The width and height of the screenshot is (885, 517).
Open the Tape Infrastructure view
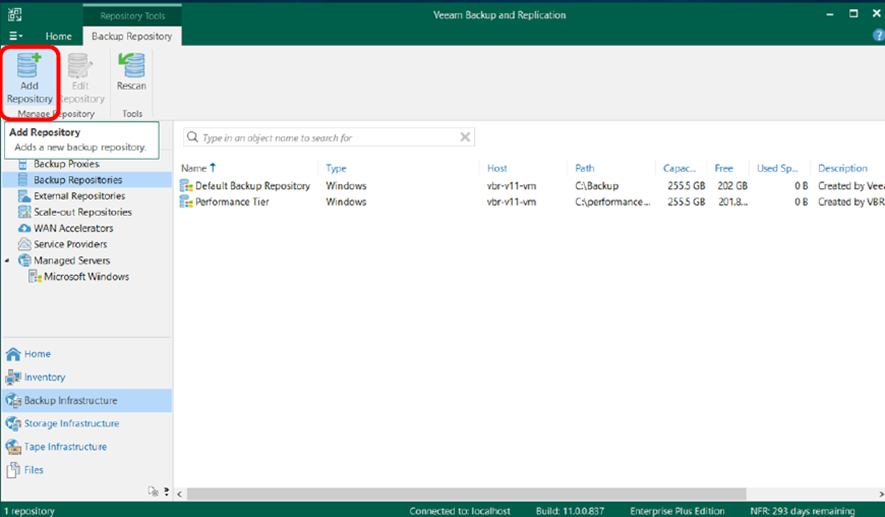pyautogui.click(x=87, y=446)
